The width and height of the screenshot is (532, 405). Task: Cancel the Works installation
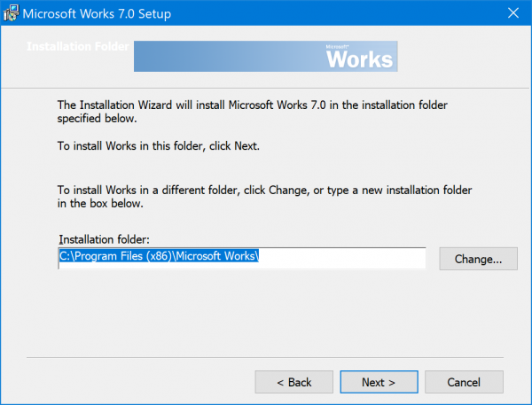point(464,382)
